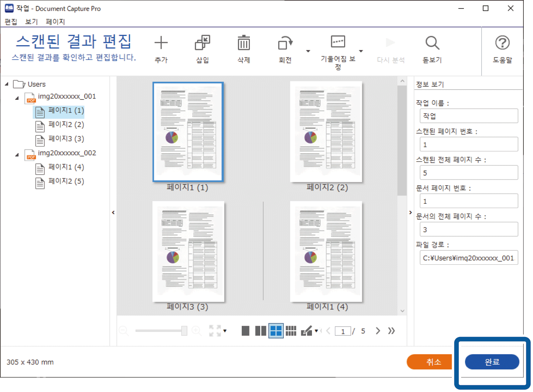Viewport: 533px width, 392px height.
Task: Open the 회전 rotate dropdown arrow
Action: click(x=308, y=51)
